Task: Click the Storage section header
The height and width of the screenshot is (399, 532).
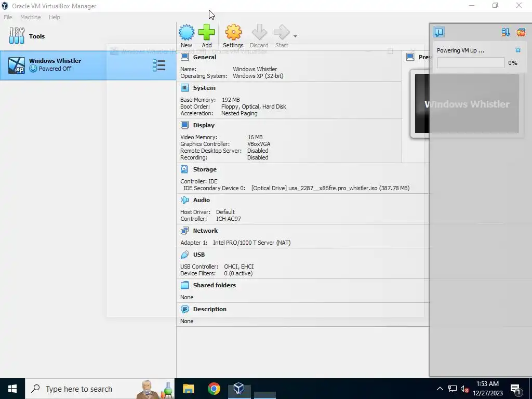Action: (x=205, y=169)
